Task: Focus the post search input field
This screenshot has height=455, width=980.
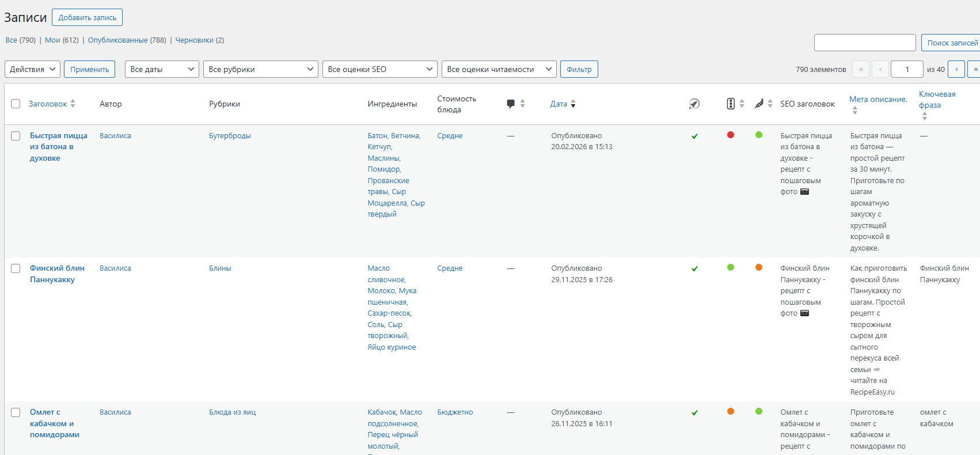Action: 865,43
